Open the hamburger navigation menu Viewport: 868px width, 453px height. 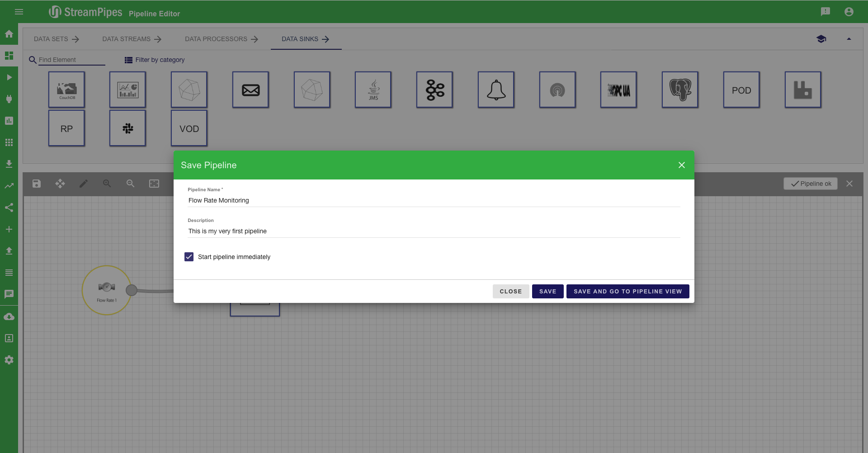[x=19, y=12]
